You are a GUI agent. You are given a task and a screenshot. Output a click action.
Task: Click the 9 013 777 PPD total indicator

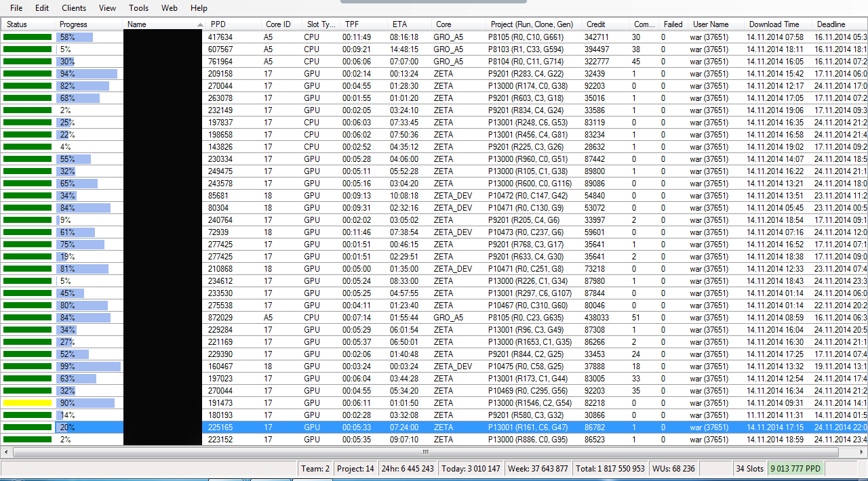(x=795, y=469)
